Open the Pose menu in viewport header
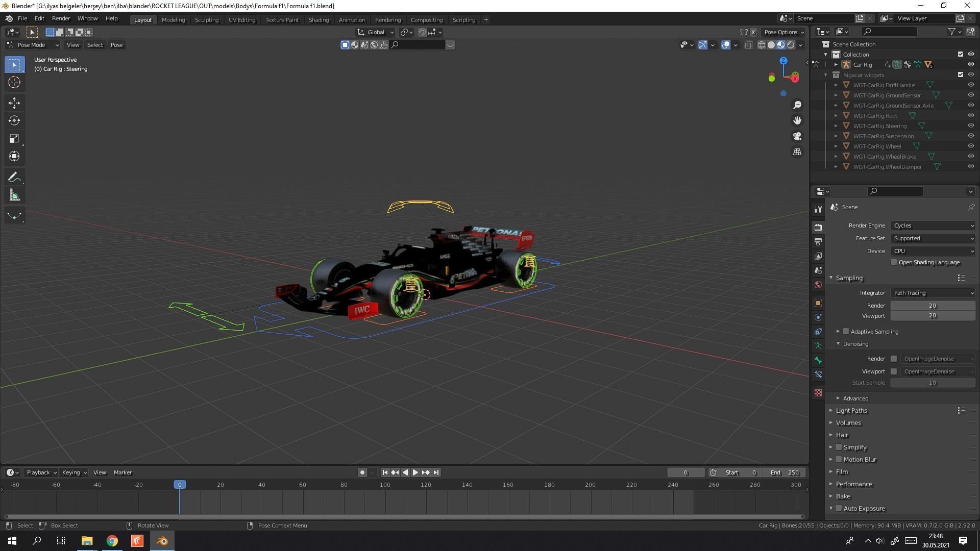The height and width of the screenshot is (551, 980). coord(116,45)
